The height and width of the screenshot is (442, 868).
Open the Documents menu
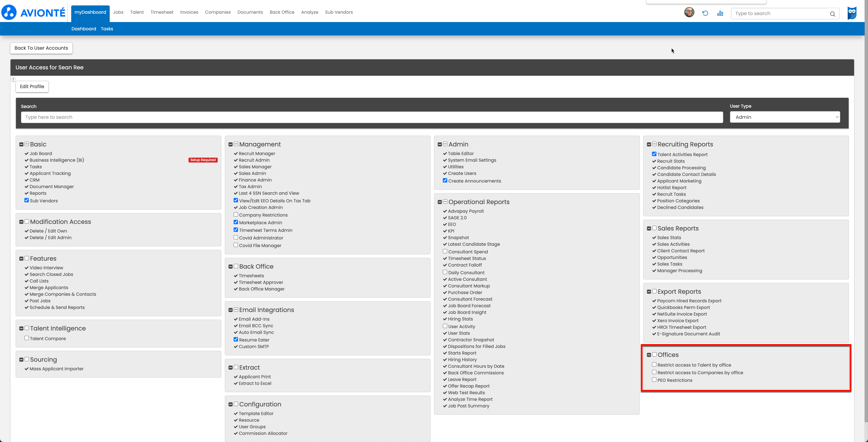[x=250, y=13]
